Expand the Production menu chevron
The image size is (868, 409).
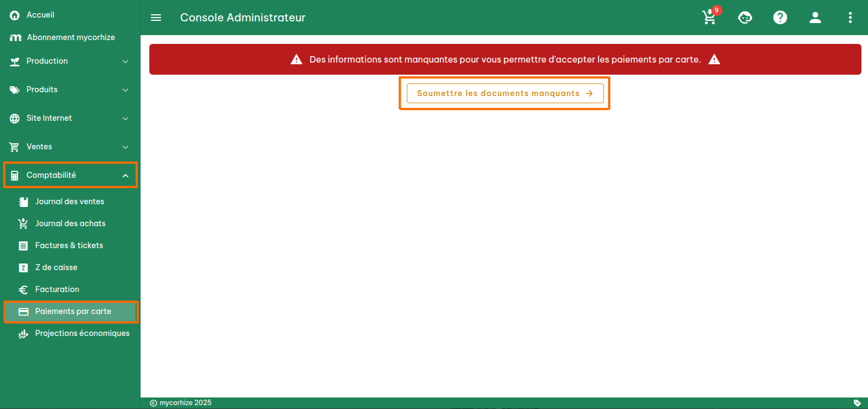tap(125, 61)
